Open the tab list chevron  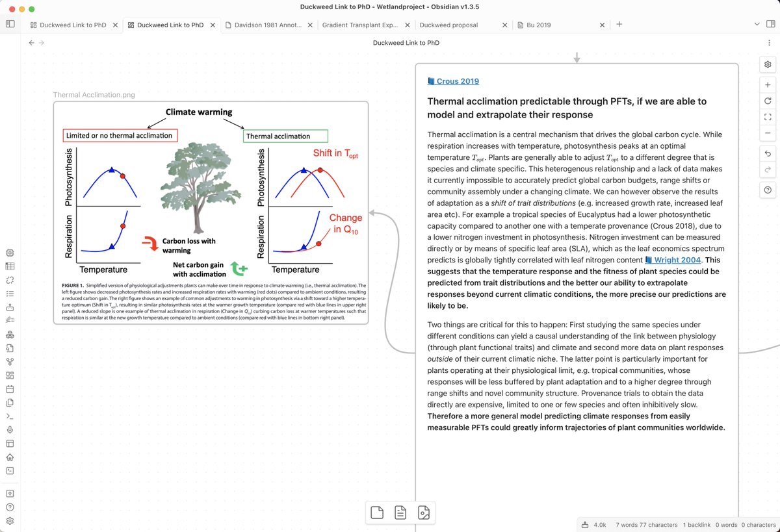[x=756, y=23]
